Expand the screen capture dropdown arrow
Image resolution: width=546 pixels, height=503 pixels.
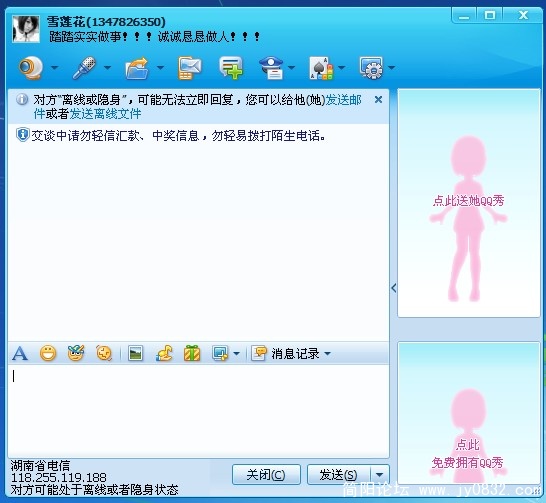236,354
